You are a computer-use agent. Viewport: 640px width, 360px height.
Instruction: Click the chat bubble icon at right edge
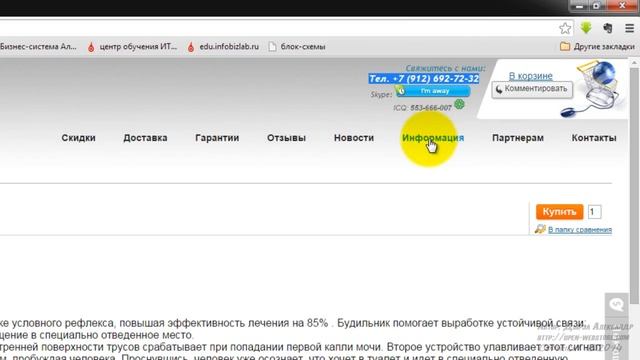pyautogui.click(x=617, y=304)
